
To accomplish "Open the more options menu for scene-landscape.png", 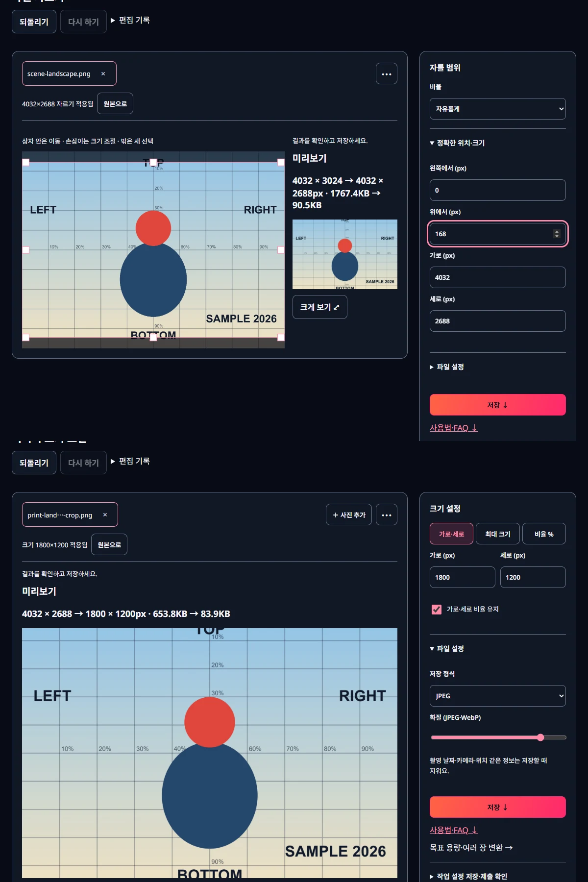I will coord(387,74).
